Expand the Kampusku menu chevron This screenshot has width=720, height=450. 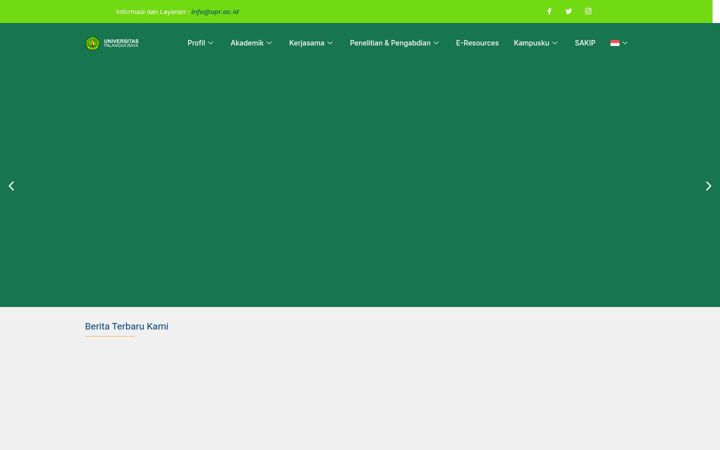(555, 43)
